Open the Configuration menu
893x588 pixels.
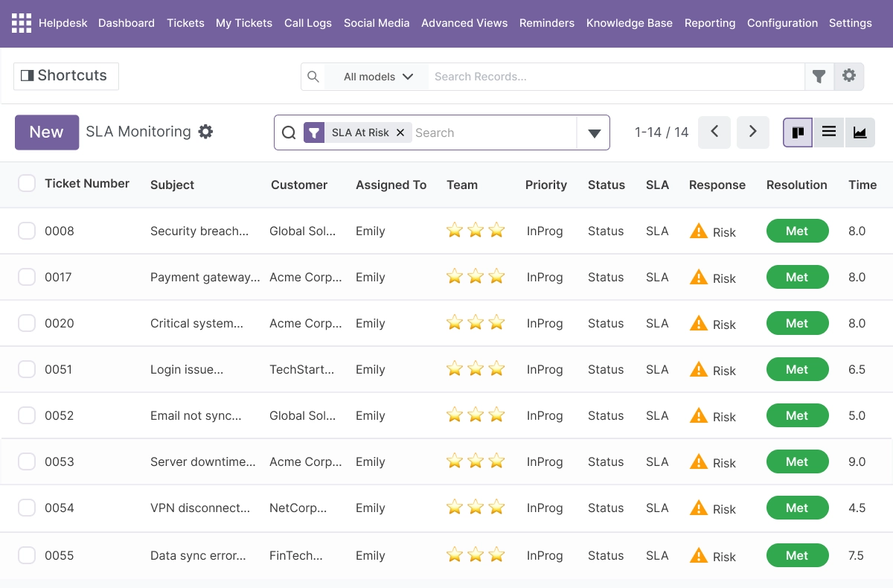tap(782, 23)
